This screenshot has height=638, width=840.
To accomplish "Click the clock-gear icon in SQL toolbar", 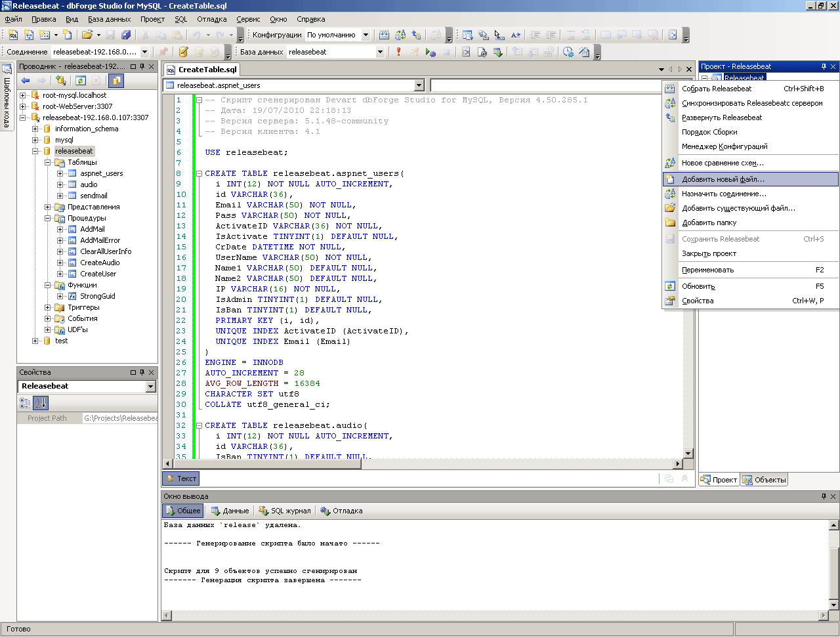I will (x=568, y=52).
